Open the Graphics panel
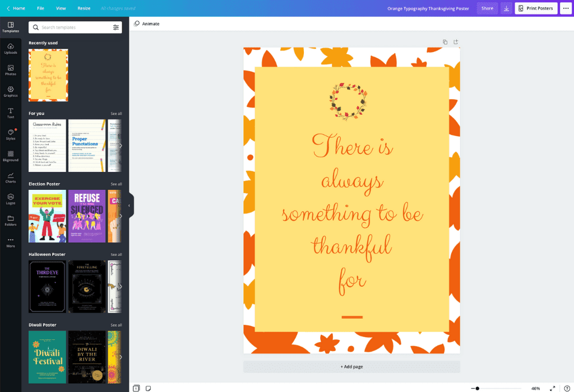Image resolution: width=574 pixels, height=392 pixels. click(x=11, y=92)
